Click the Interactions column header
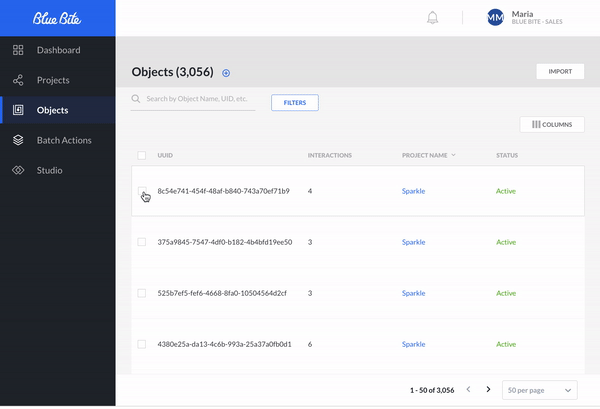Screen dimensions: 600x409 329,155
